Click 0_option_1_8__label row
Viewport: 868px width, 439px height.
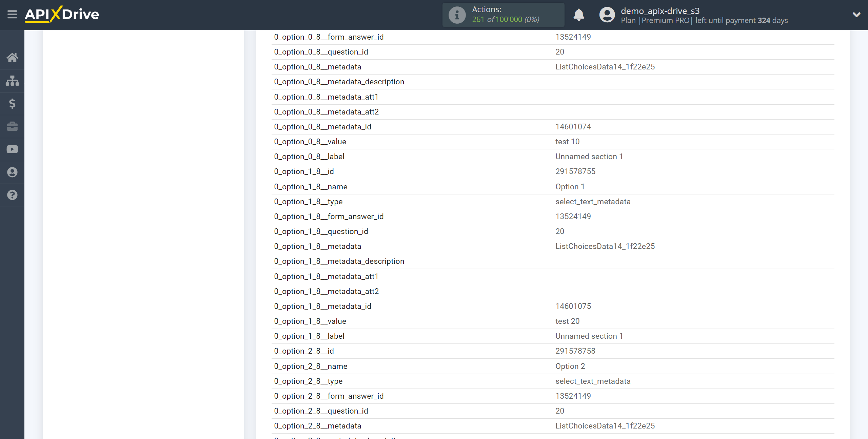[x=553, y=336]
